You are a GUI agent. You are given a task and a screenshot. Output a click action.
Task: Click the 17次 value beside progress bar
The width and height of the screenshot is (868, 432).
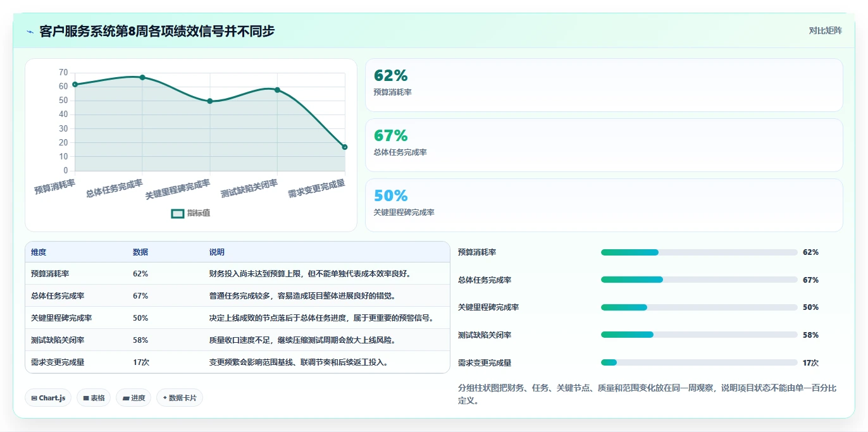pyautogui.click(x=810, y=362)
